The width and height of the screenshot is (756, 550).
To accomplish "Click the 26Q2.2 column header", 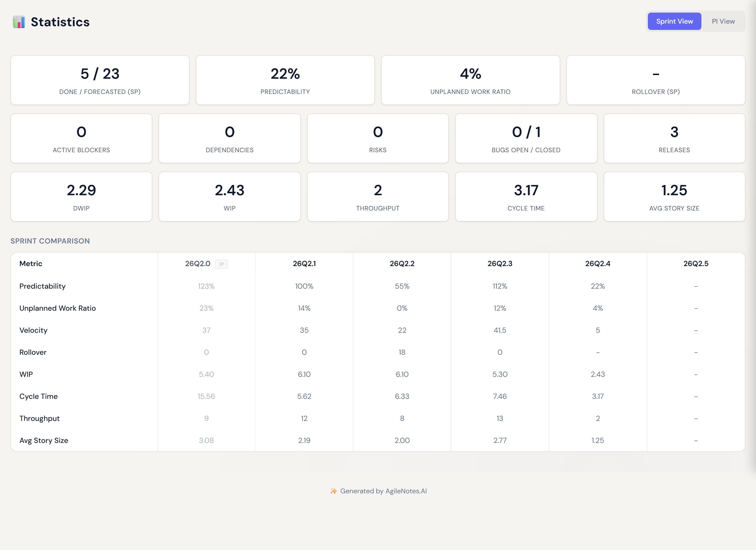I will [402, 263].
